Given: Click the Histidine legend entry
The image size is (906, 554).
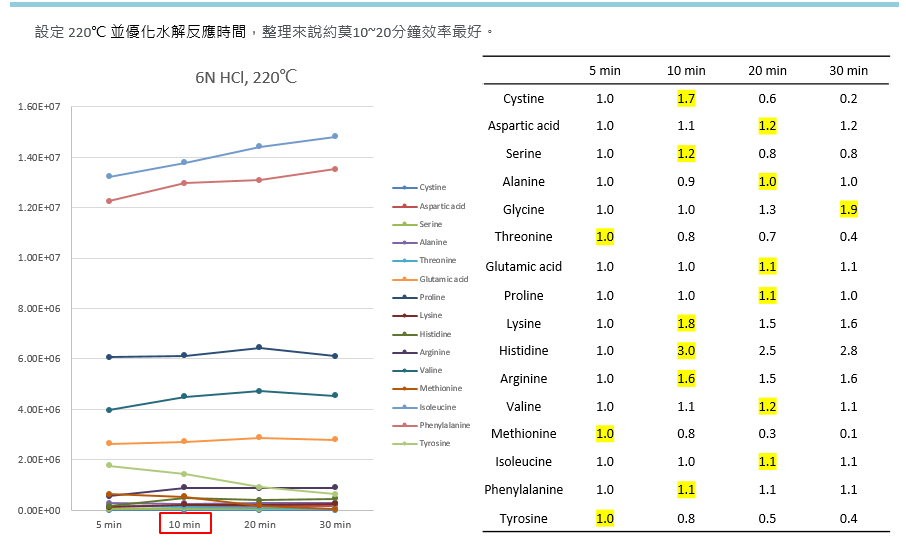Looking at the screenshot, I should coord(434,334).
